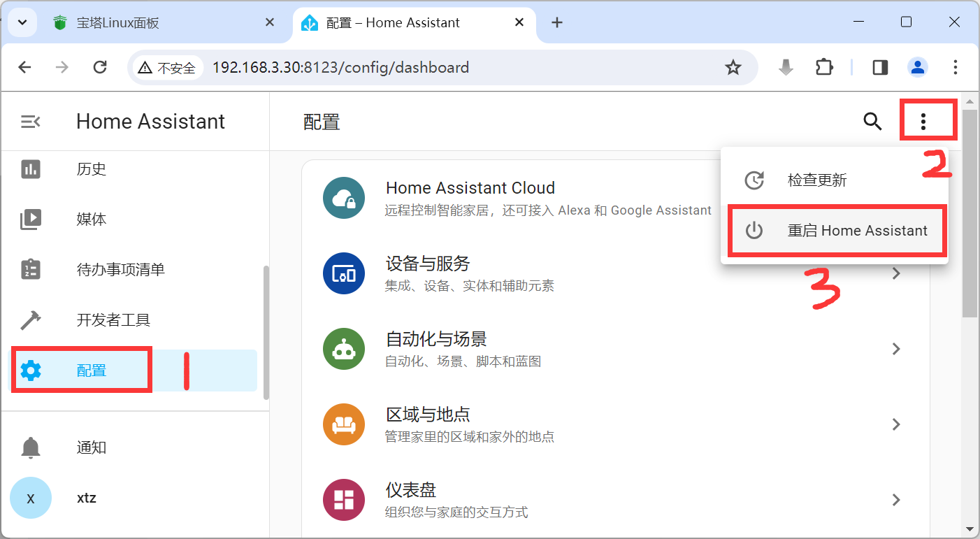Click the 自动化、场景、脚本和蓝图 description
980x539 pixels.
coord(463,361)
